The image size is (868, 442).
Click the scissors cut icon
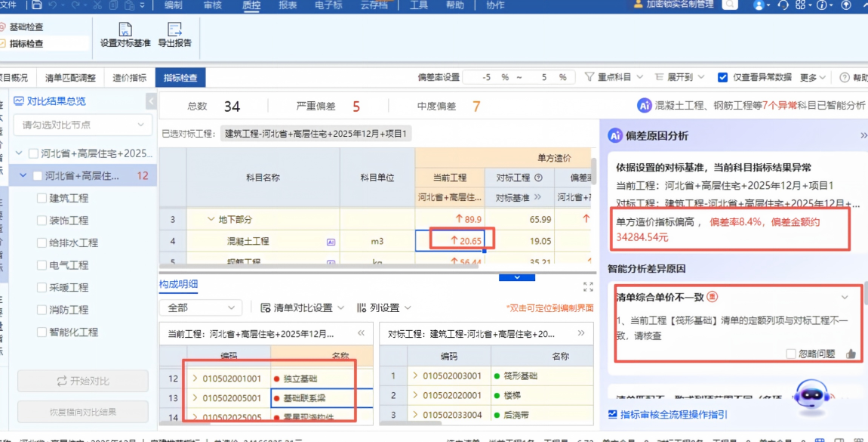pos(97,5)
